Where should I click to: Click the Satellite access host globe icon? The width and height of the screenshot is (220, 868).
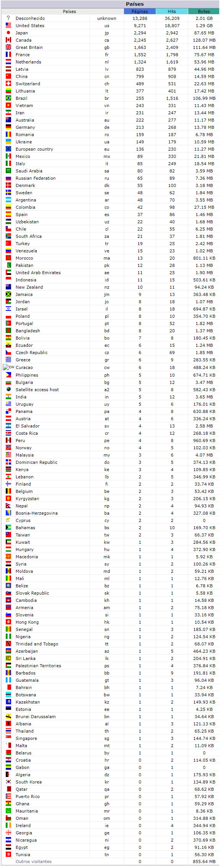point(8,389)
